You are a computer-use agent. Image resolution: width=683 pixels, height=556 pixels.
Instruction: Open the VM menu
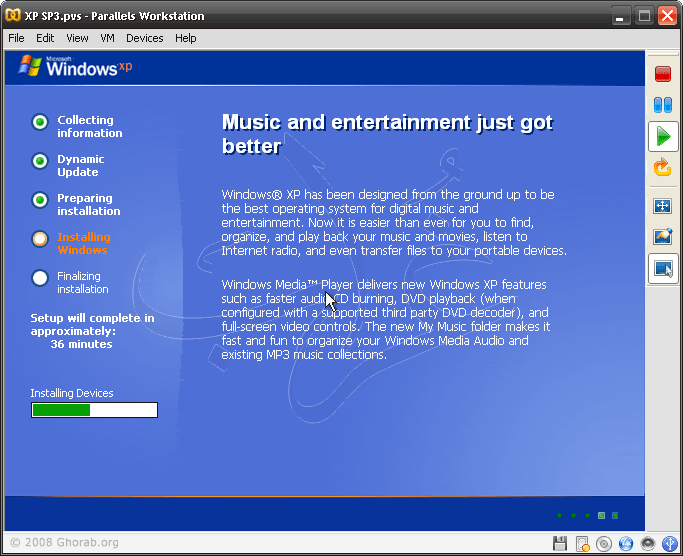pyautogui.click(x=107, y=38)
